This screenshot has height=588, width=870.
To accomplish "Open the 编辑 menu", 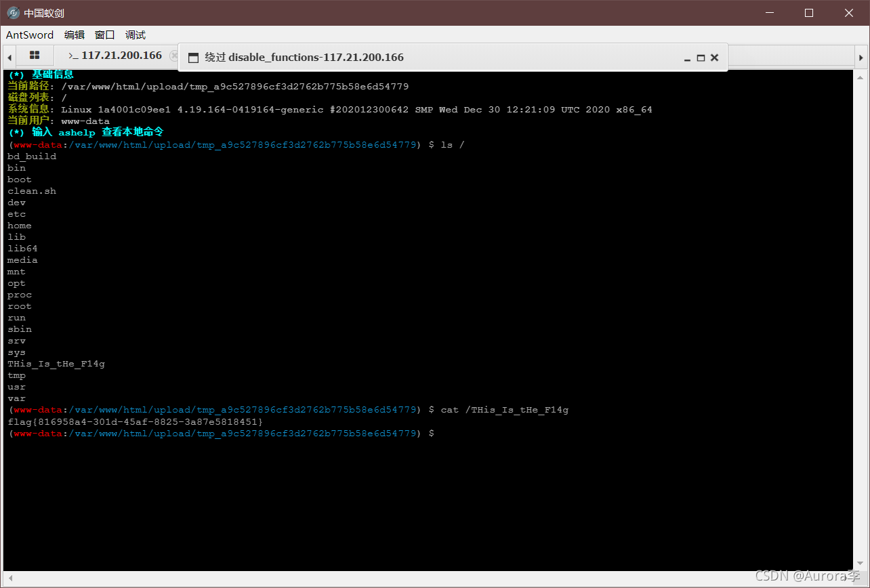I will [x=75, y=35].
